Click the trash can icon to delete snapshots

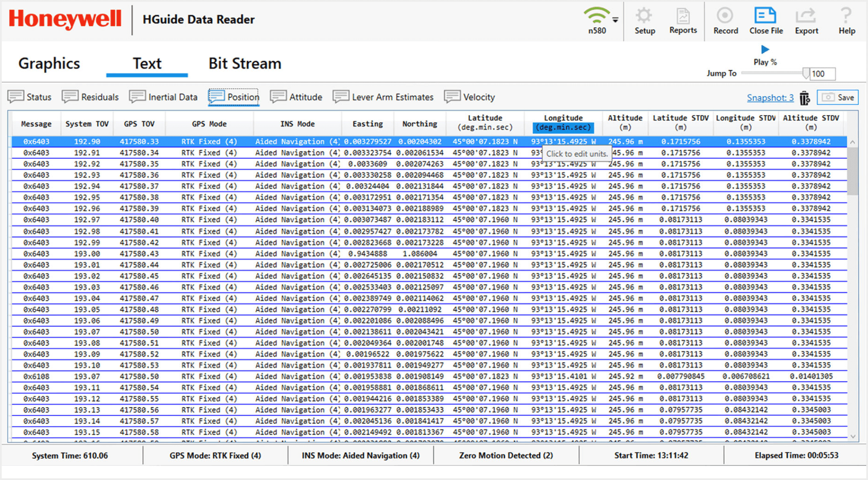point(805,98)
